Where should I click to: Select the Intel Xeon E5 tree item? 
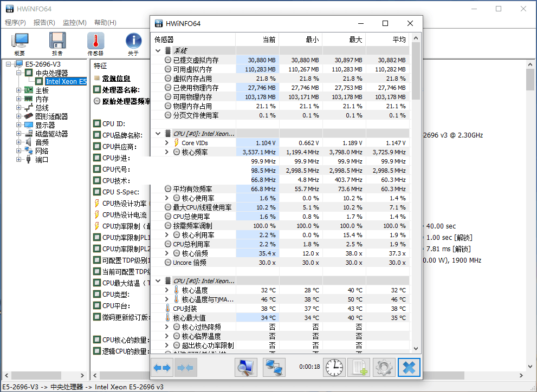[x=66, y=81]
